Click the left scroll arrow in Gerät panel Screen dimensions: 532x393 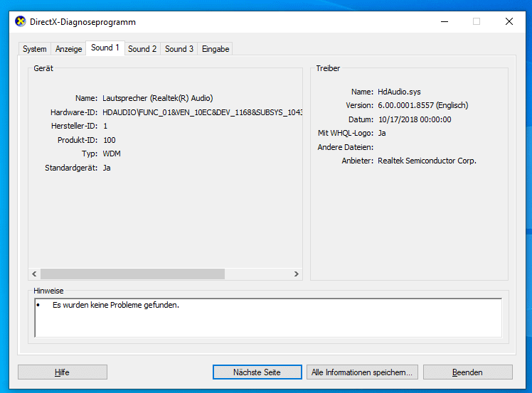click(x=34, y=274)
